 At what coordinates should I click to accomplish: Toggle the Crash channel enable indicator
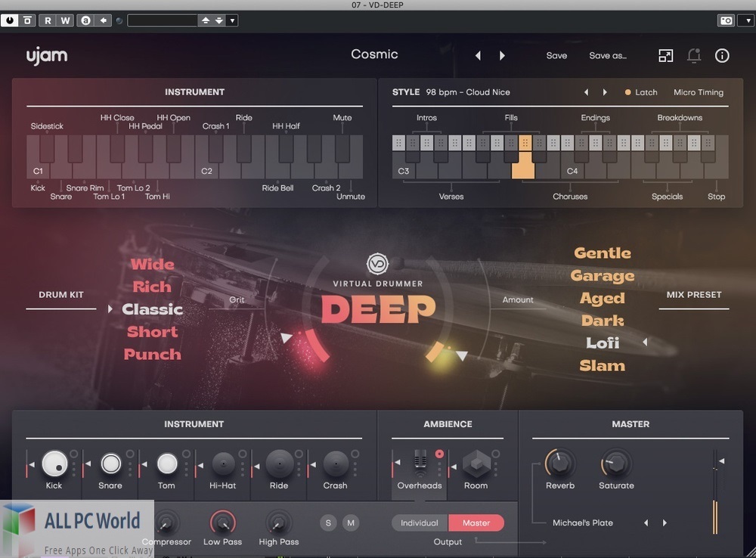click(x=355, y=454)
